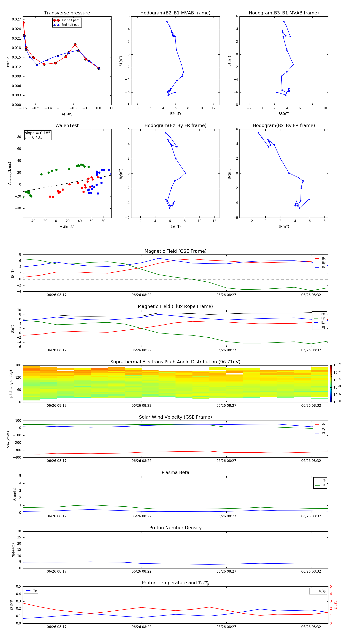
Task: Click the 'Proton Temperature and Te/Tp' title
Action: (x=175, y=583)
